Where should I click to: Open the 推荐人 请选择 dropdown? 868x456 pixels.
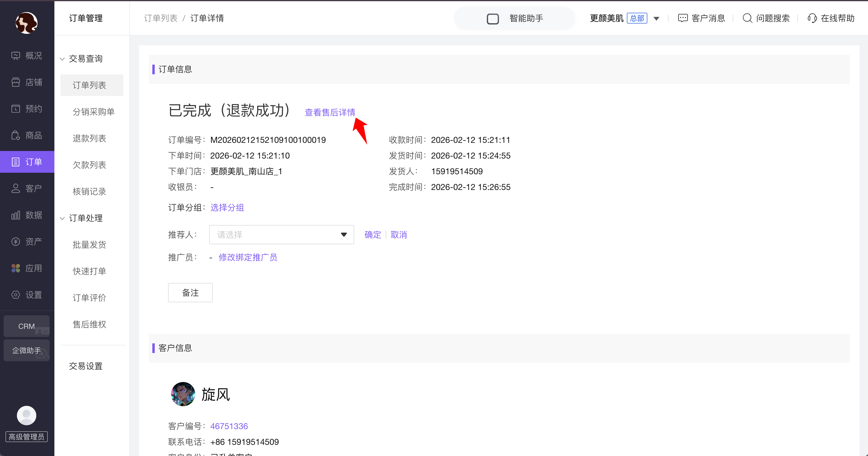[281, 235]
